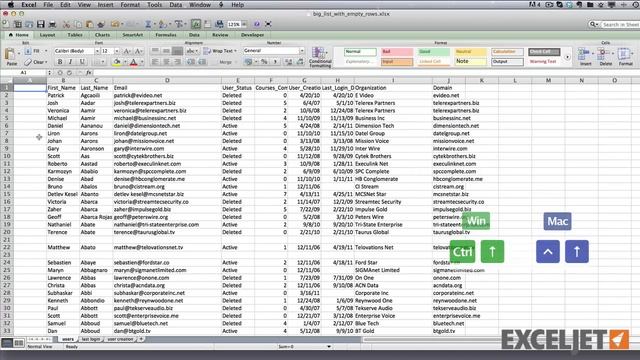The image size is (640, 360).
Task: Switch to page layout view button
Action: (x=18, y=343)
